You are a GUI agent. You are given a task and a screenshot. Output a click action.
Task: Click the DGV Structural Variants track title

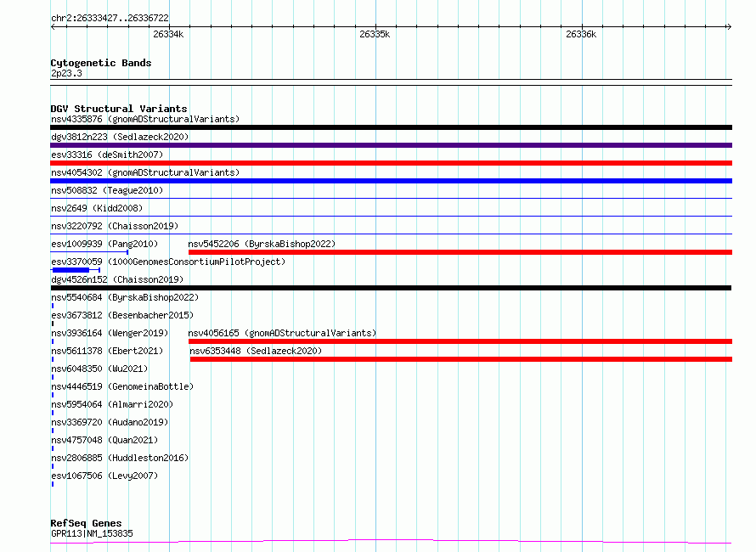tap(119, 109)
